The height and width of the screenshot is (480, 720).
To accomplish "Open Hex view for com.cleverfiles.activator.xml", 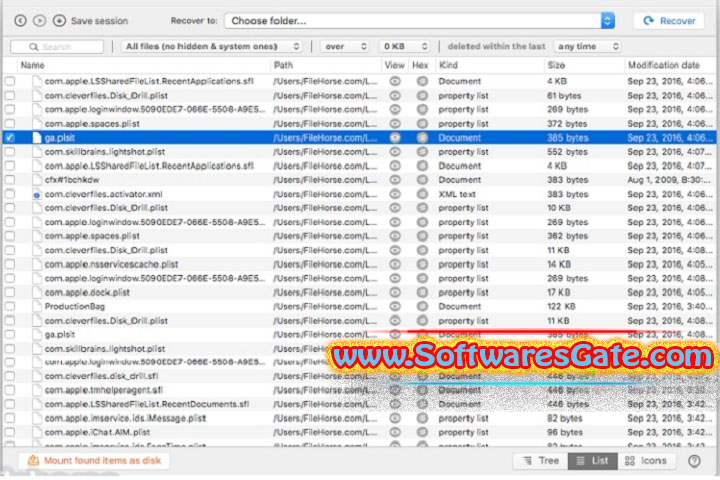I will pyautogui.click(x=422, y=194).
